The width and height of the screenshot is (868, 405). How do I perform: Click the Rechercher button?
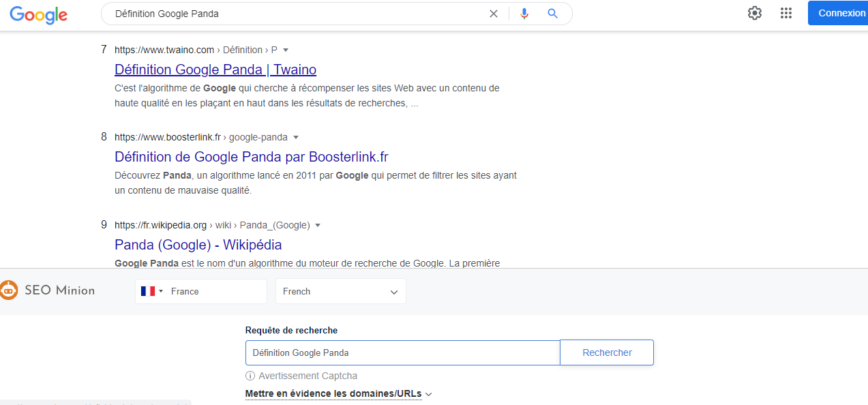607,352
